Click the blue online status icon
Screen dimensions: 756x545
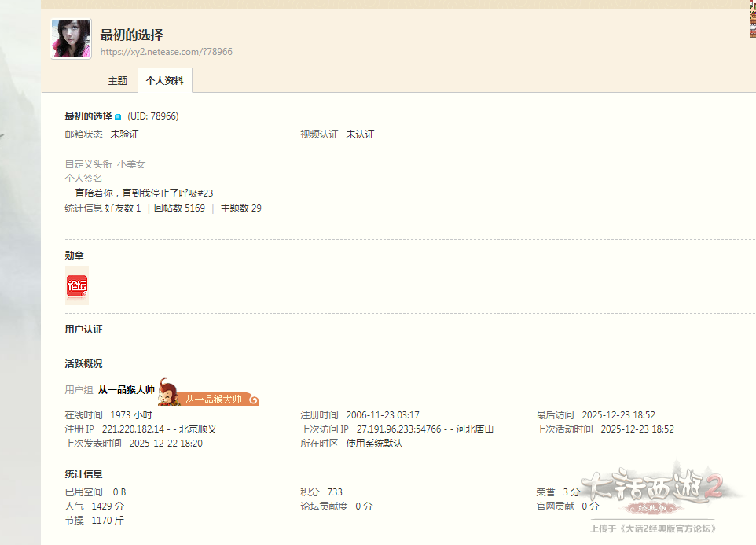click(118, 117)
